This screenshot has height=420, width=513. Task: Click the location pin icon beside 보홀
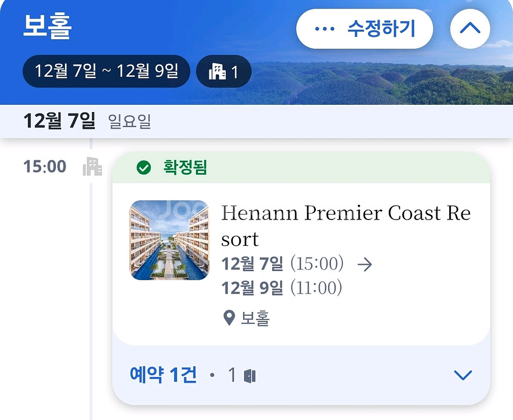(228, 317)
